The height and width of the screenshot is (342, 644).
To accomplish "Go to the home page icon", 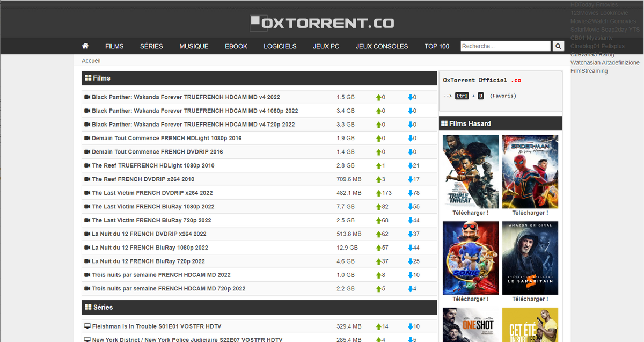I will point(85,46).
